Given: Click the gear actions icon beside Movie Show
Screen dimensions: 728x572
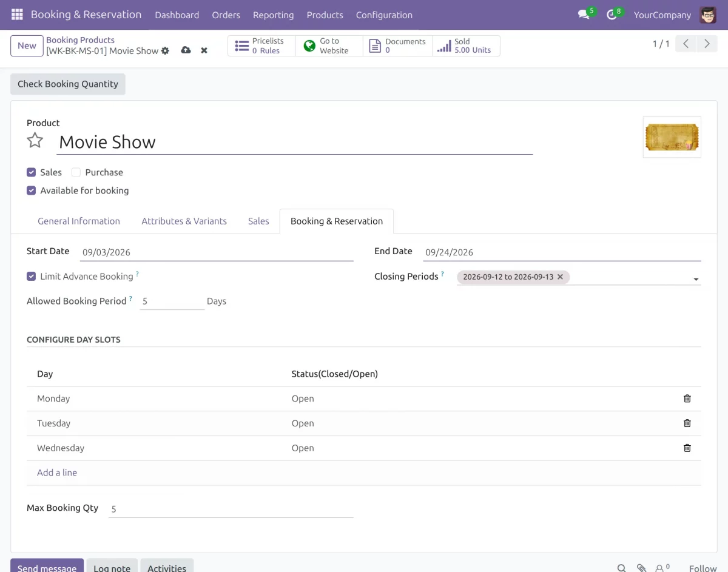Looking at the screenshot, I should point(165,51).
